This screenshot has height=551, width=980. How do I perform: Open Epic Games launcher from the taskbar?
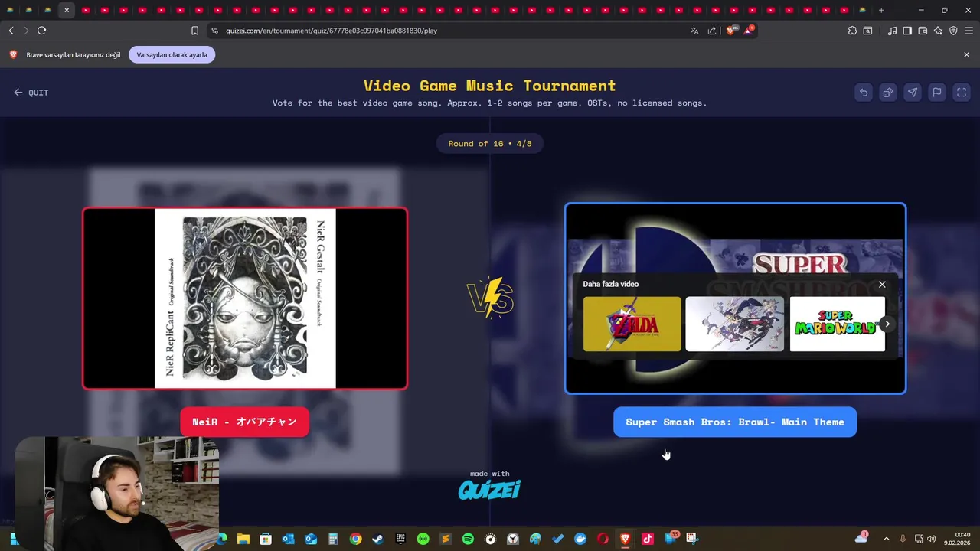(x=400, y=539)
